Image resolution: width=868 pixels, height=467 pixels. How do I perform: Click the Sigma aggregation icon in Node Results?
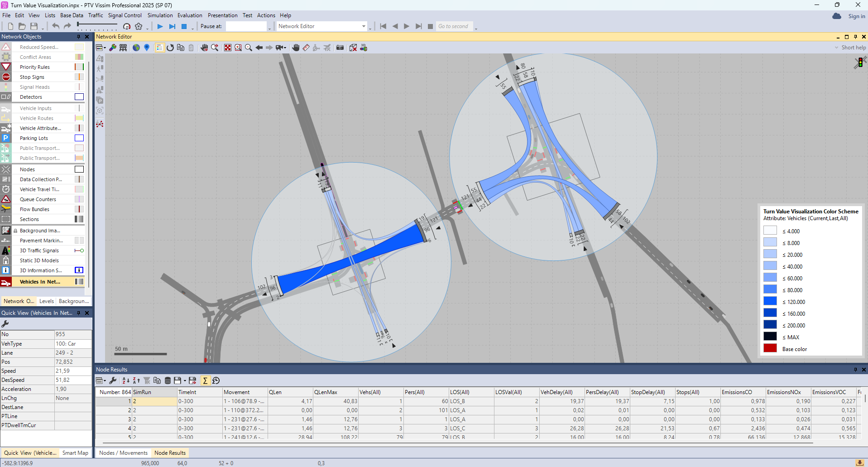(x=206, y=381)
